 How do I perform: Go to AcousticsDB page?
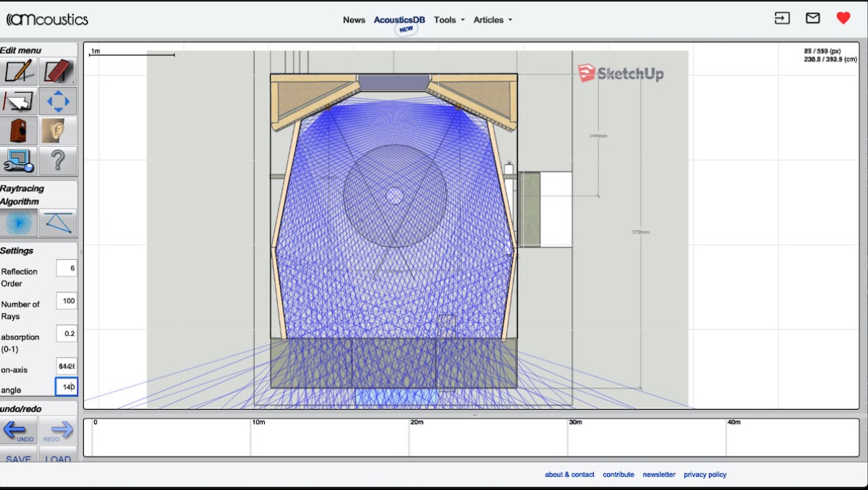[x=399, y=20]
